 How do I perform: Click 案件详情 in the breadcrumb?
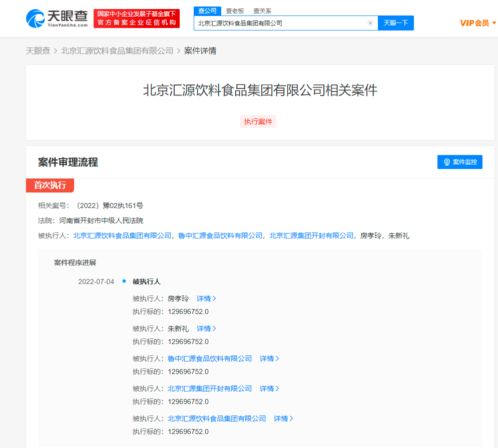click(200, 51)
